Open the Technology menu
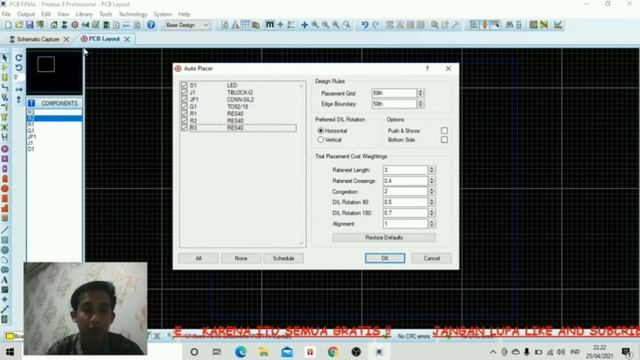640x360 pixels. tap(133, 14)
